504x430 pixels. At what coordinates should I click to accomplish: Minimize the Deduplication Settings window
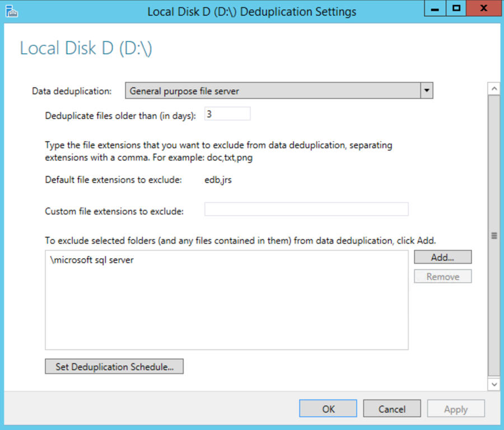(435, 10)
